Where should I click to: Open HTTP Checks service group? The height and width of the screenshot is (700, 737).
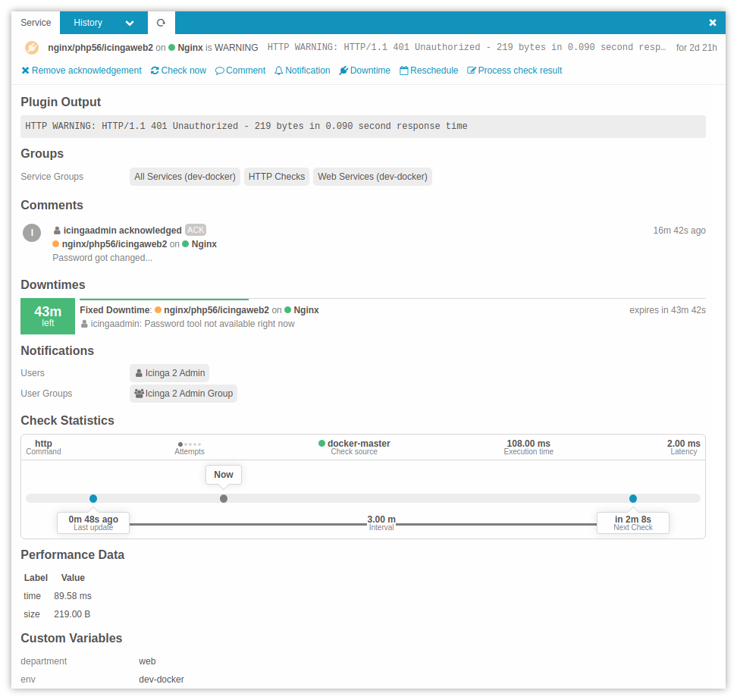click(277, 177)
